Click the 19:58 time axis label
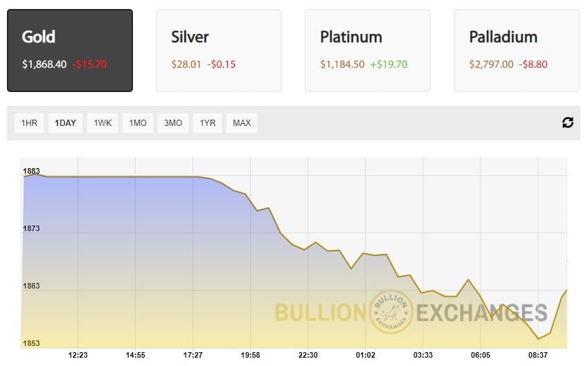This screenshot has width=588, height=366. pyautogui.click(x=251, y=355)
